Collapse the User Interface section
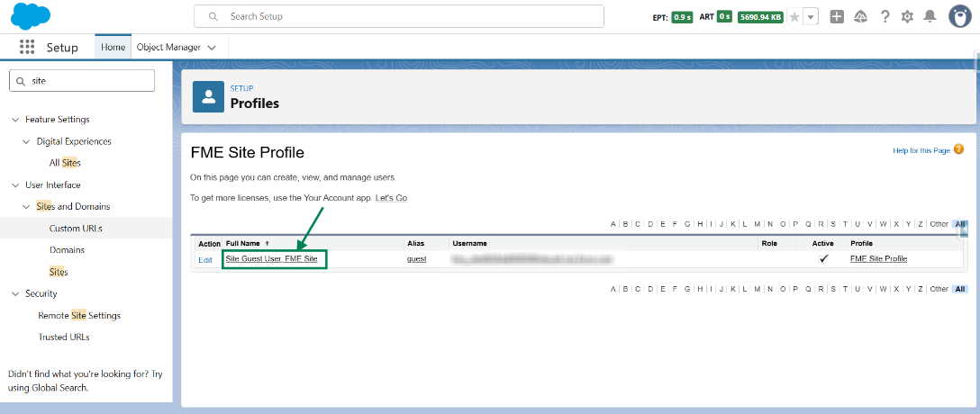 [15, 184]
